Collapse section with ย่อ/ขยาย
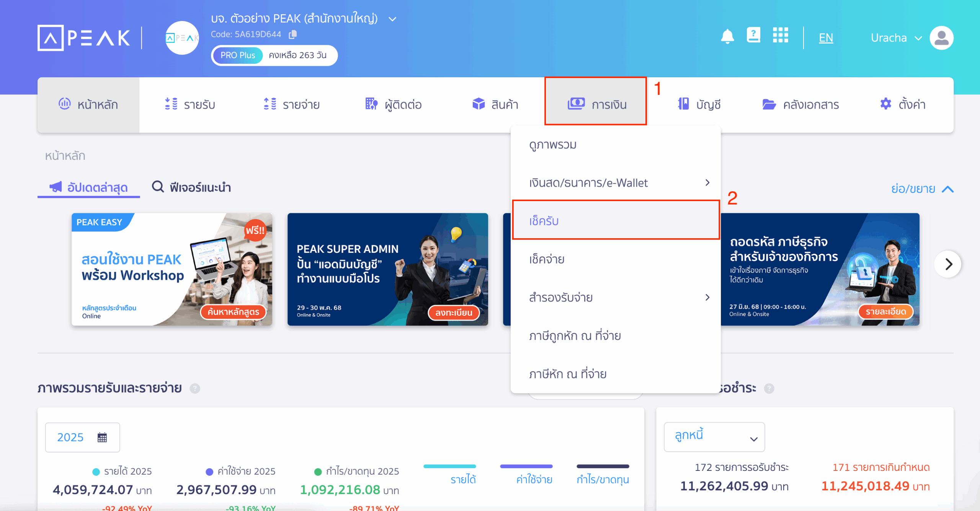This screenshot has height=511, width=980. 922,189
